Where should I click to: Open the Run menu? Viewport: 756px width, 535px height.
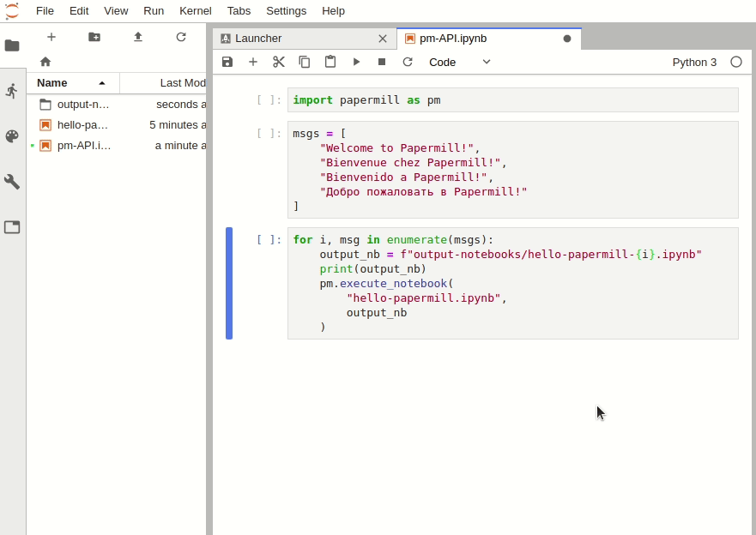154,10
